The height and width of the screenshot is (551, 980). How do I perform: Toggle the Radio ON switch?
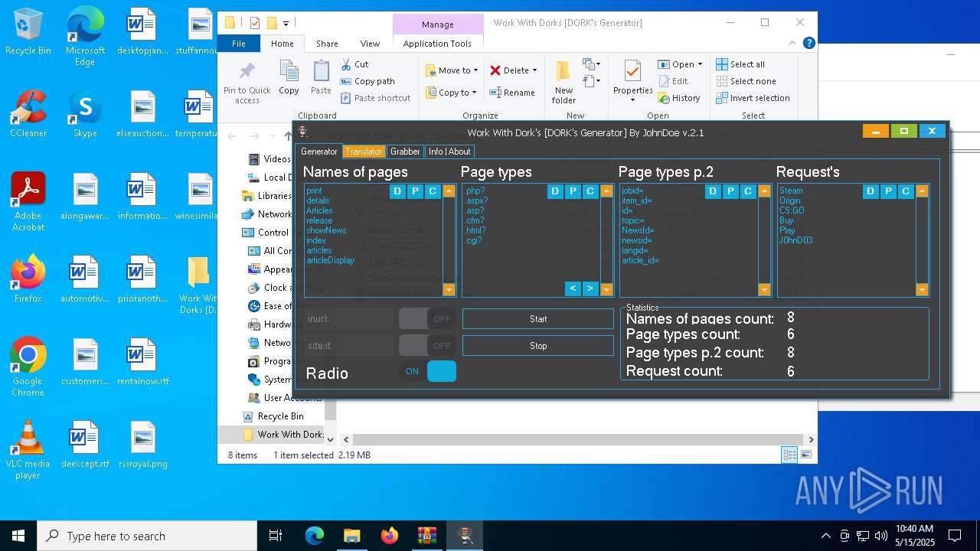427,371
